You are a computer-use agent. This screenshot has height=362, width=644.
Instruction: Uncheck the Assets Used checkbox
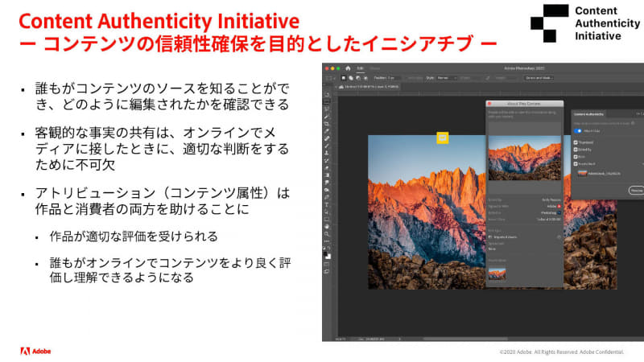point(576,164)
